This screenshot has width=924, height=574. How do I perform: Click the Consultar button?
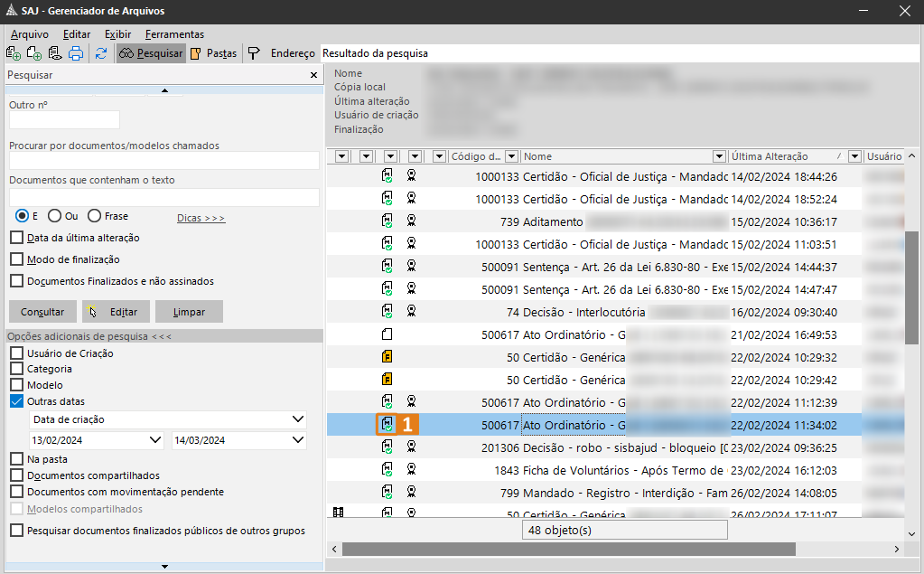pyautogui.click(x=42, y=312)
